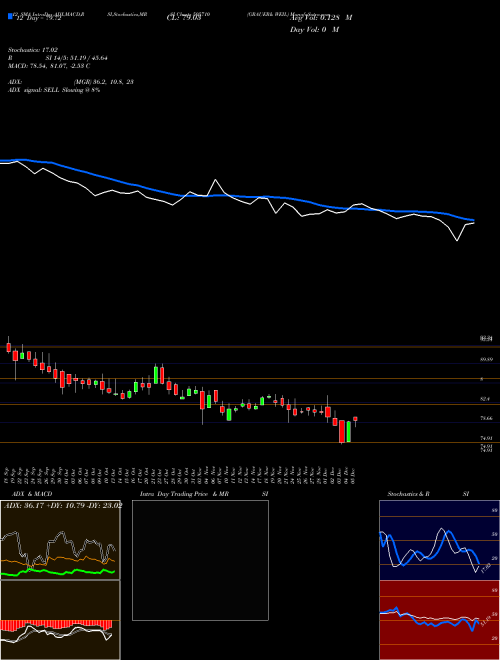Click the 82.4 price axis label
The height and width of the screenshot is (660, 500).
coord(485,399)
